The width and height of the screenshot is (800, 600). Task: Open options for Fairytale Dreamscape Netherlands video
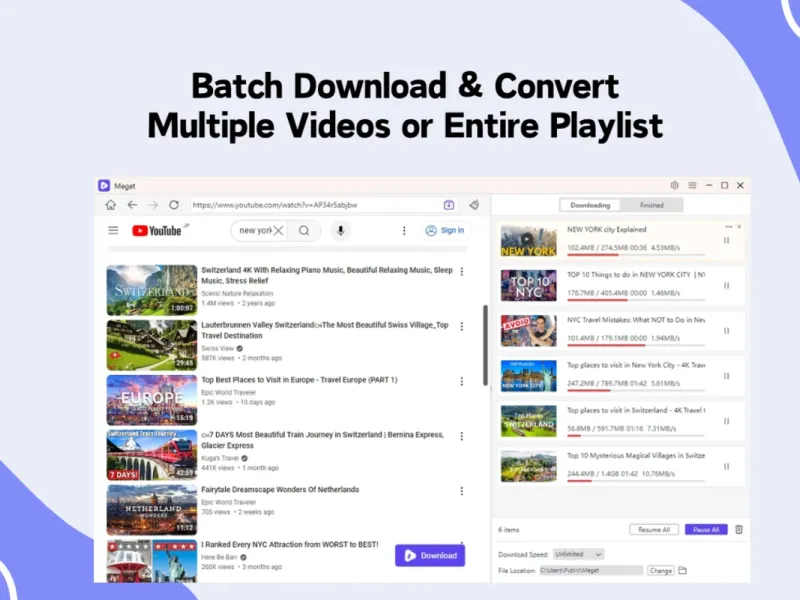[x=462, y=491]
